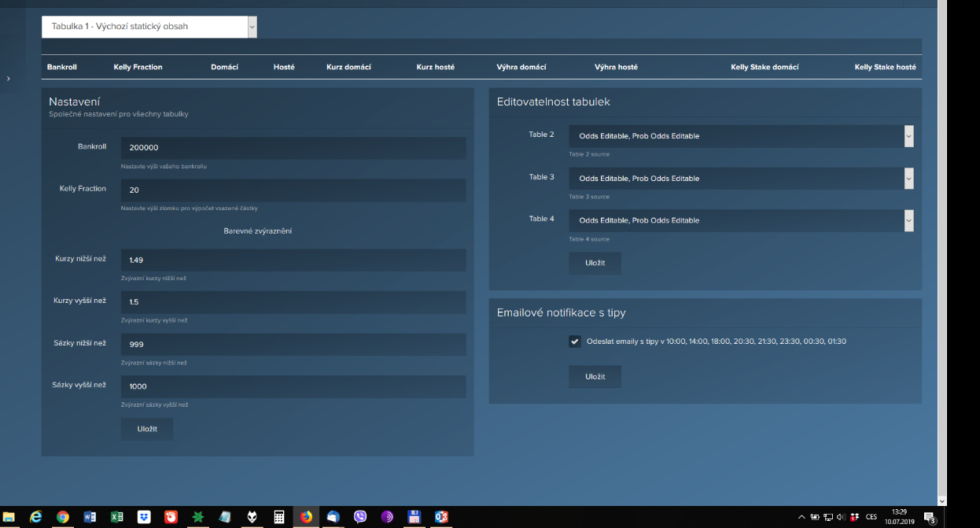The image size is (980, 528).
Task: Click the Kelly Fraction input field
Action: tap(293, 190)
